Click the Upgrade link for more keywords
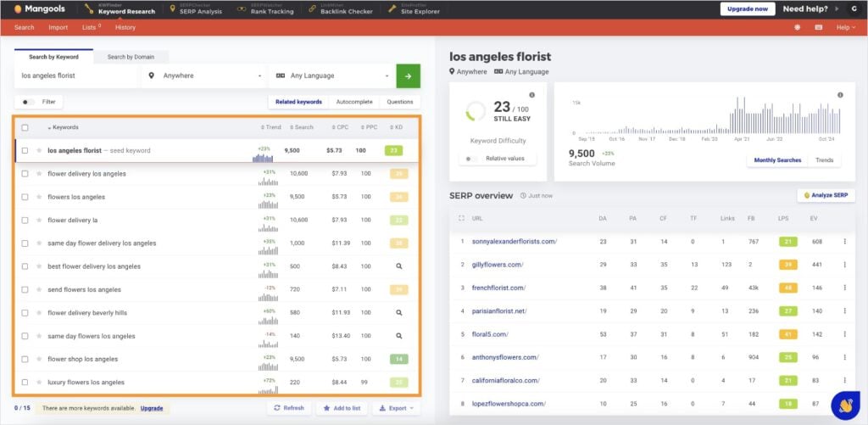This screenshot has width=868, height=425. (x=151, y=408)
